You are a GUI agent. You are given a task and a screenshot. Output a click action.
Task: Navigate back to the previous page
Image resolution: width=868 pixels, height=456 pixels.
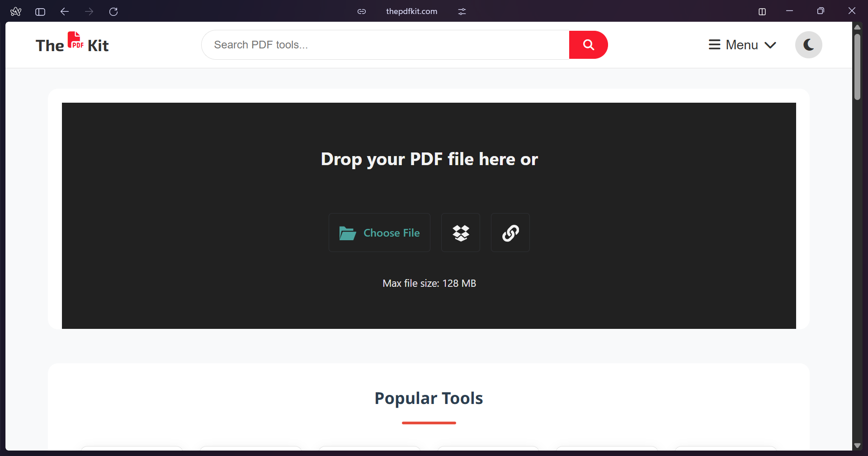pyautogui.click(x=64, y=11)
